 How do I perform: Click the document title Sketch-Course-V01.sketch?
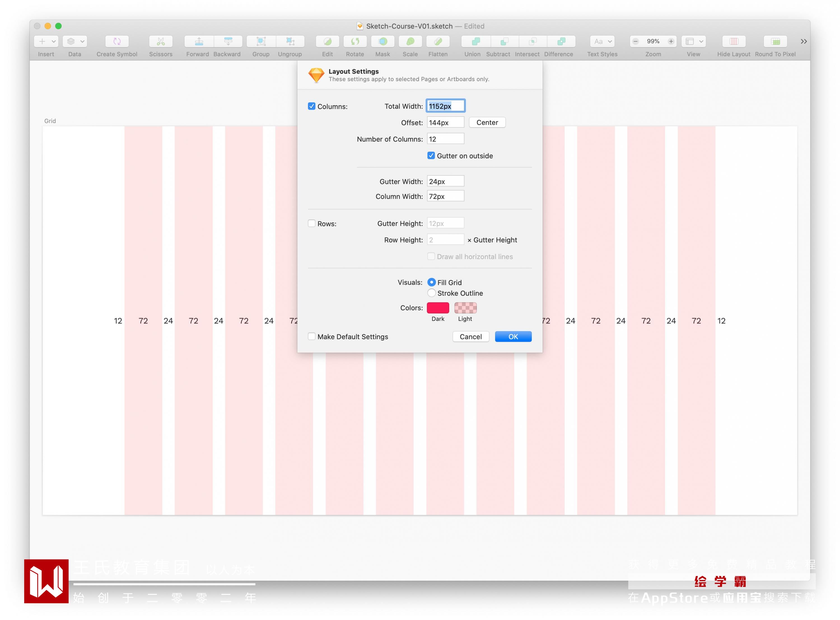click(409, 26)
